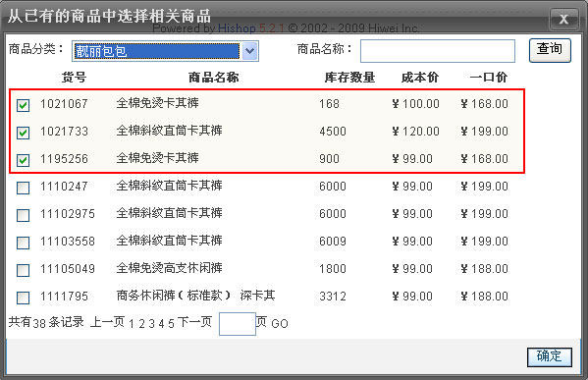Check the box for item 1110247

click(x=23, y=188)
